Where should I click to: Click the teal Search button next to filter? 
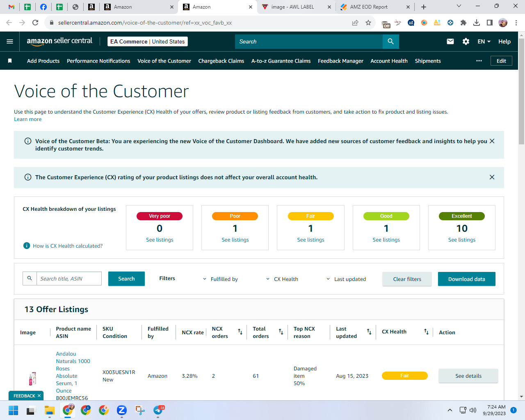[126, 278]
